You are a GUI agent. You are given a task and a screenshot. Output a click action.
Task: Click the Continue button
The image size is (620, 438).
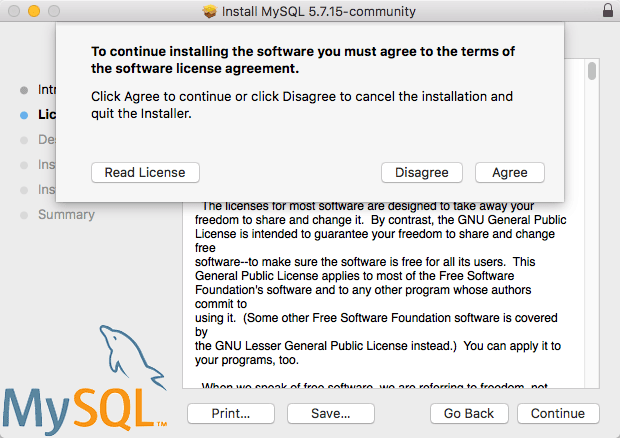click(558, 413)
